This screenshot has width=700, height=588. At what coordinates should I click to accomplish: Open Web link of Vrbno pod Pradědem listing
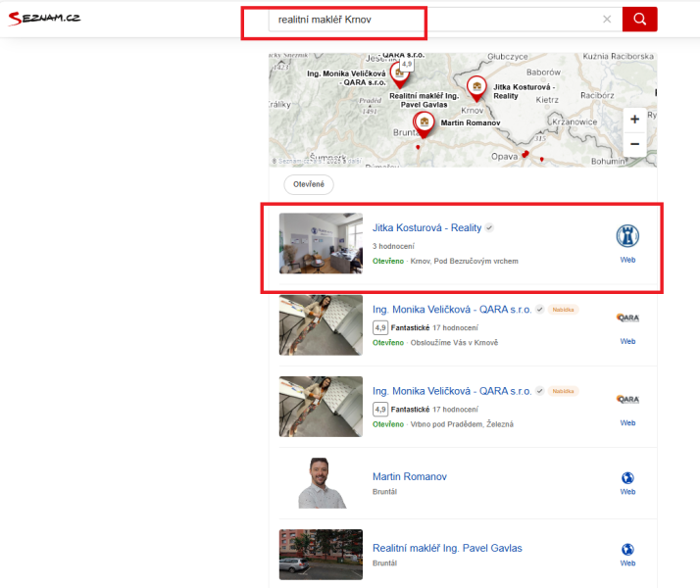(x=627, y=423)
